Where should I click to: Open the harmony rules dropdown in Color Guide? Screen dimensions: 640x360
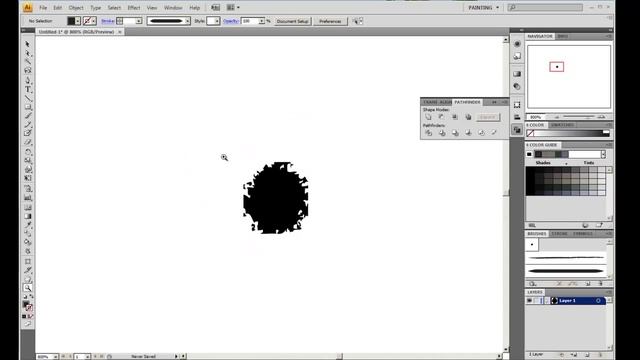[603, 154]
